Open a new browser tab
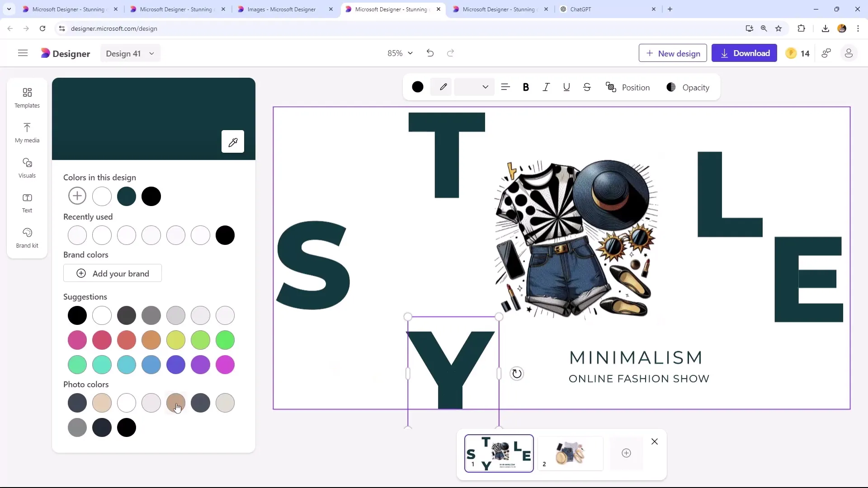This screenshot has width=868, height=488. coord(670,9)
